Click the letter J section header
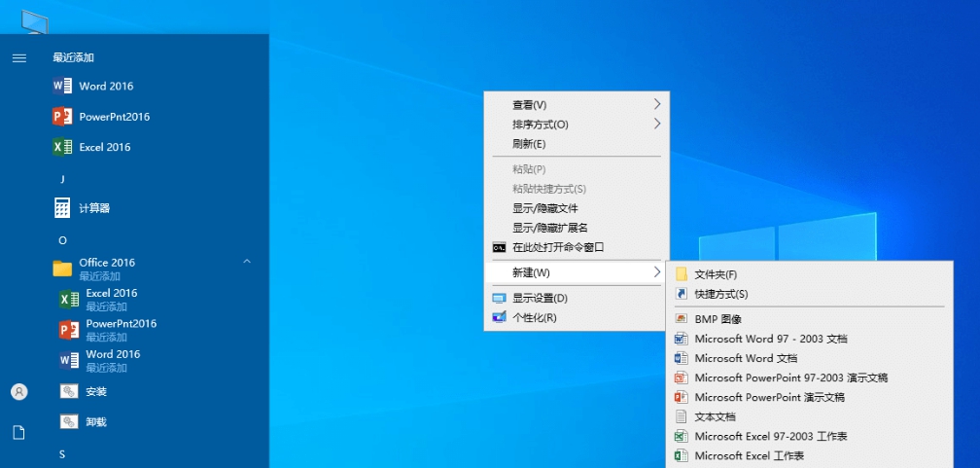 (x=62, y=180)
